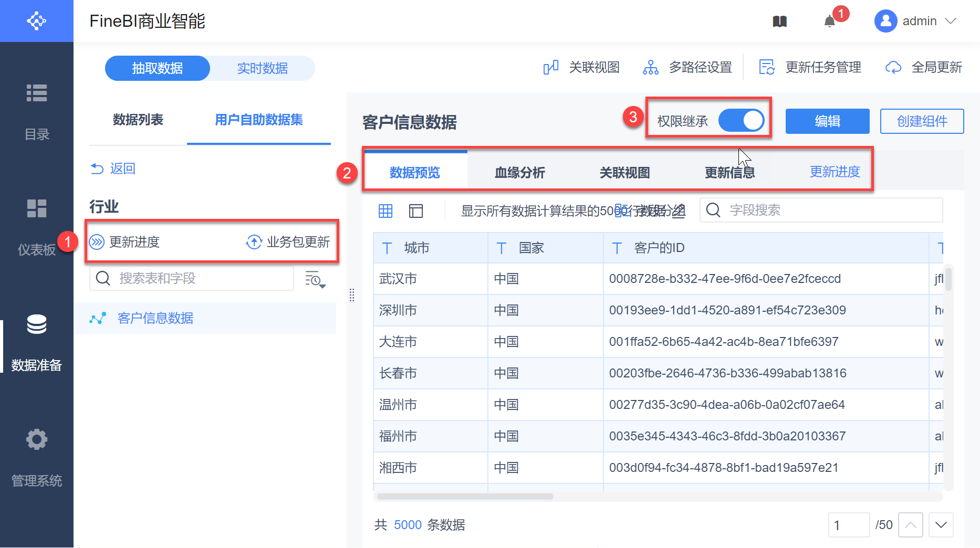Select the 长春市 cell
The width and height of the screenshot is (980, 548).
pyautogui.click(x=431, y=373)
